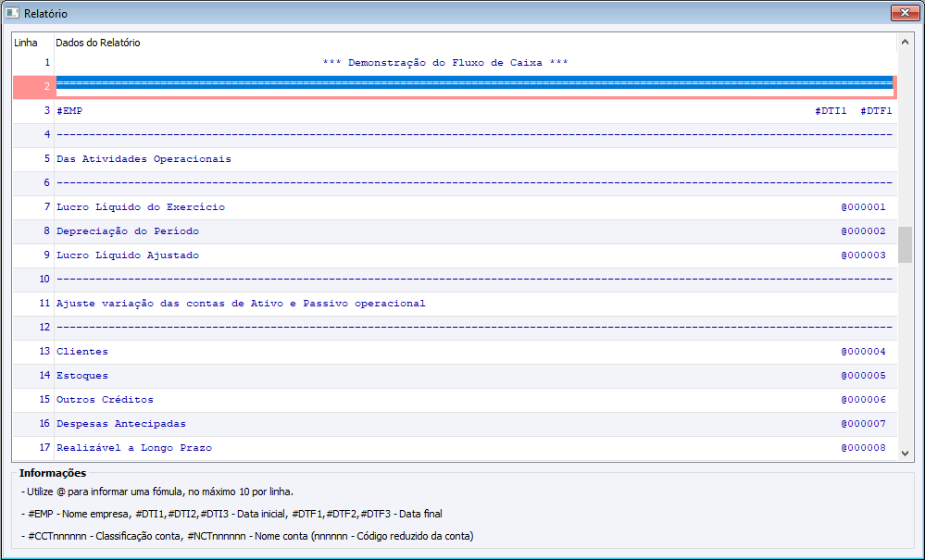The width and height of the screenshot is (925, 560).
Task: Click line number 17 cell
Action: click(33, 448)
